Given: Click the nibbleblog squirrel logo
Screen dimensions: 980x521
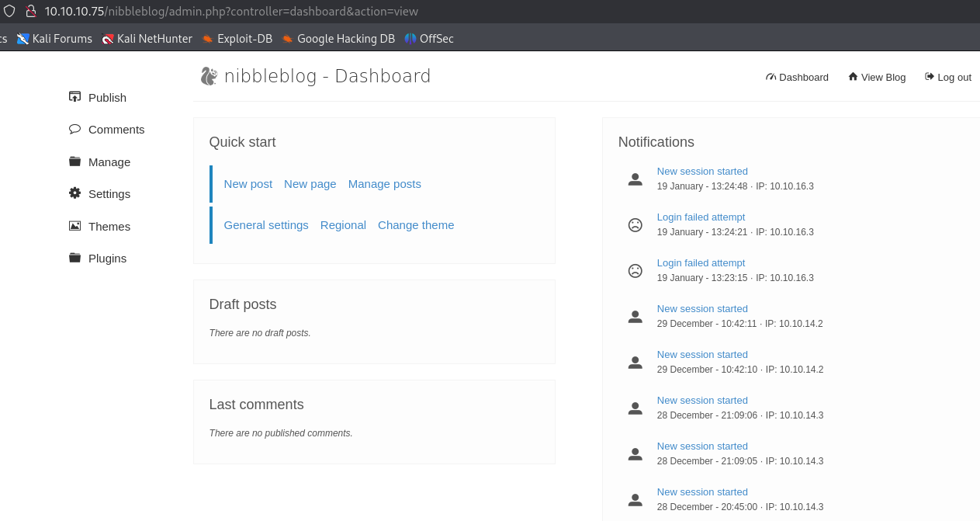Looking at the screenshot, I should click(x=209, y=75).
